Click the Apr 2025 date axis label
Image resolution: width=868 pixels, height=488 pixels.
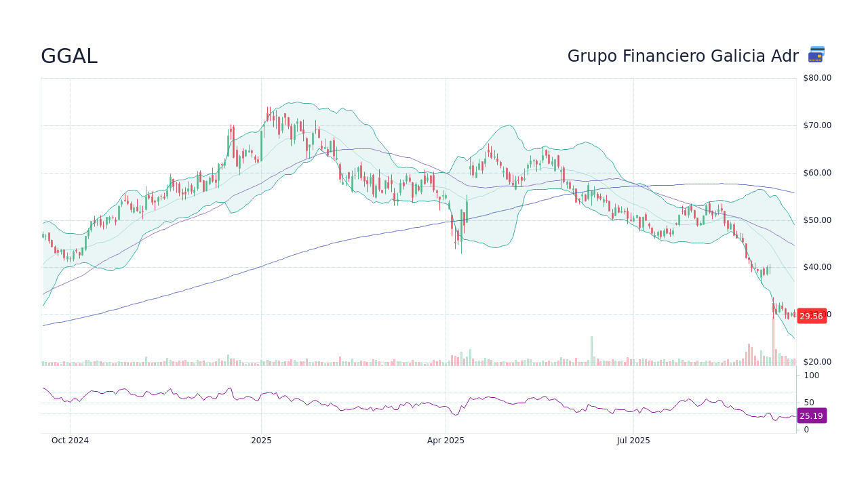[x=446, y=441]
